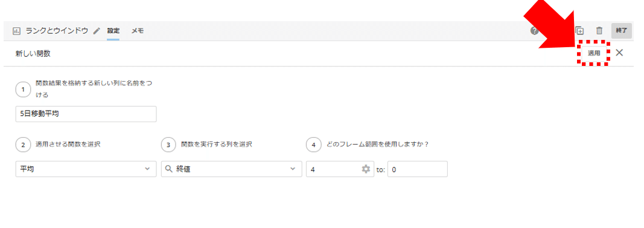Click the step 4 circle for frame range
Screen dimensions: 644x228
314,145
